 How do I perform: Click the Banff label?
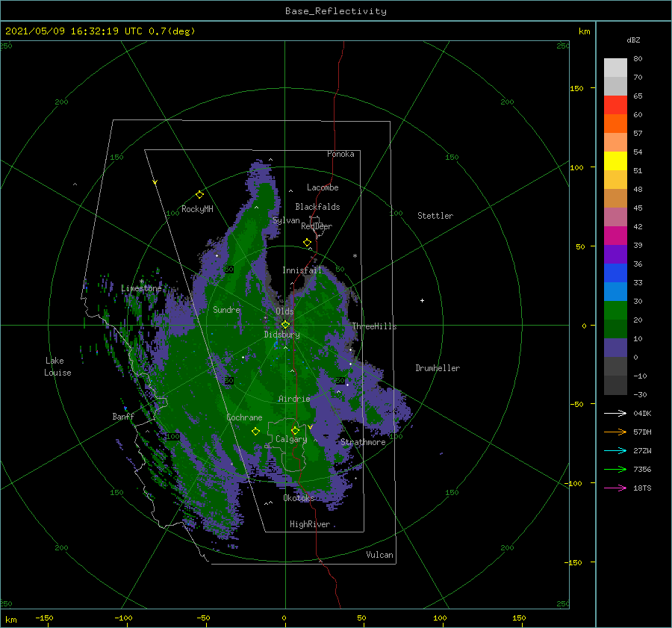pyautogui.click(x=123, y=417)
